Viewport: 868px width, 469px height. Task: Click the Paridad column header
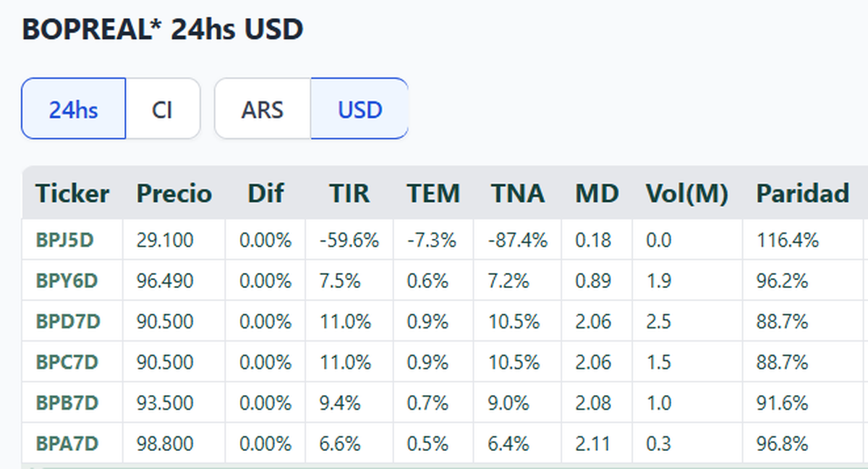(x=802, y=193)
